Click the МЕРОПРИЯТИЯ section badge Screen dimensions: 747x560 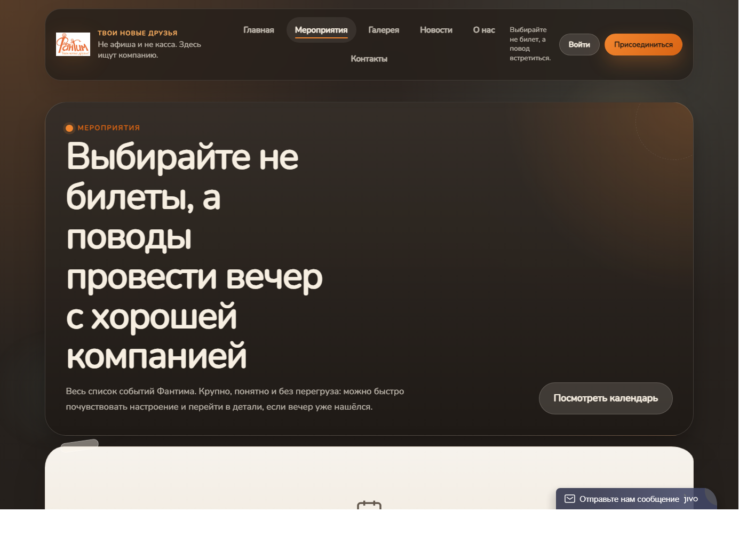[x=104, y=127]
